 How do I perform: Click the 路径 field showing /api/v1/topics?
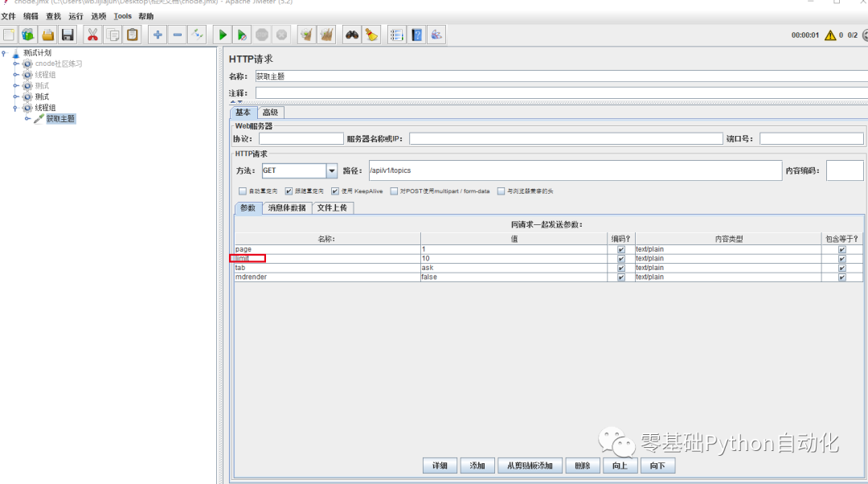[x=575, y=170]
